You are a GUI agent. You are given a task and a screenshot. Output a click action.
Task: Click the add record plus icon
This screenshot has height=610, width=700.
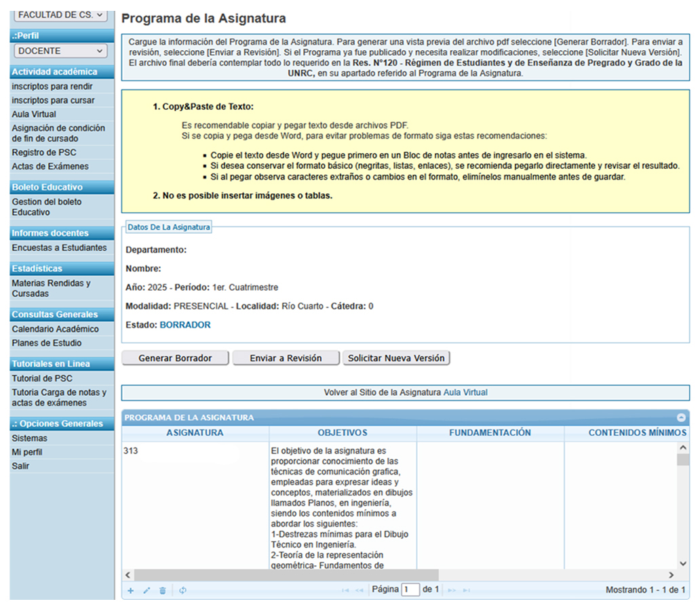[x=131, y=590]
